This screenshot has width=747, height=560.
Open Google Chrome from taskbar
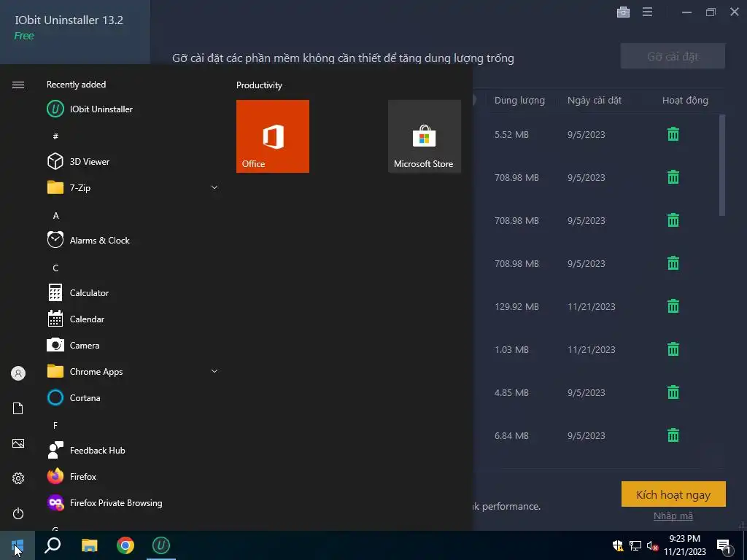coord(125,545)
